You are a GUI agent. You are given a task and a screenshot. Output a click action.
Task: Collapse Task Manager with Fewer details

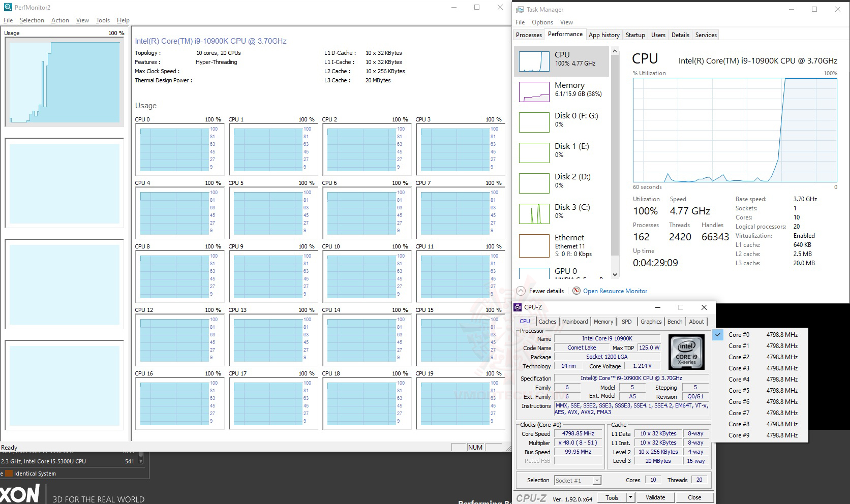click(540, 291)
